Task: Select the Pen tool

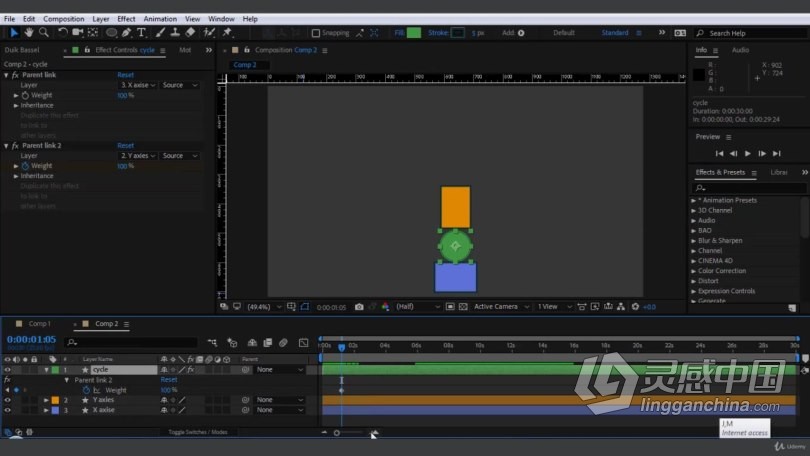Action: [127, 33]
